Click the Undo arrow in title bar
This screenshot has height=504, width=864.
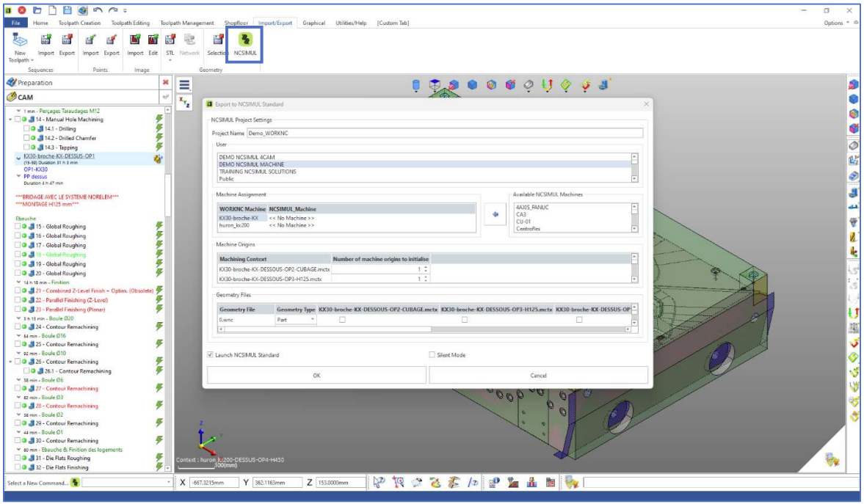pyautogui.click(x=98, y=10)
